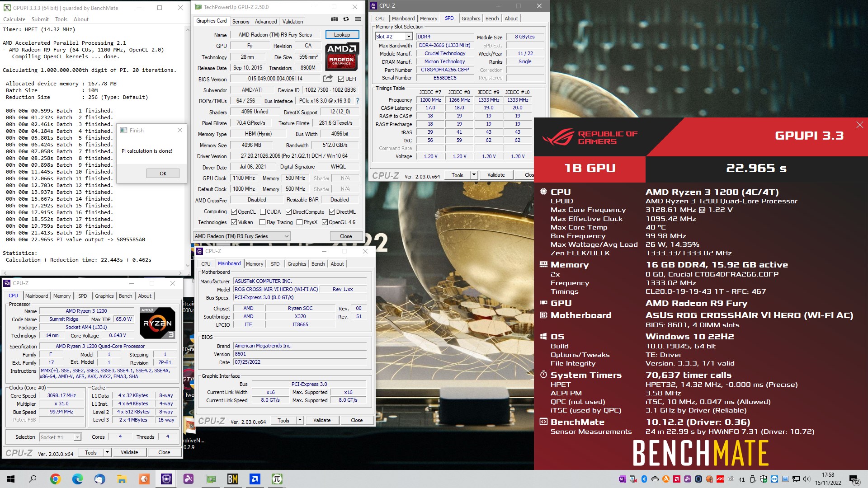Open the Submit menu in GPUPI
868x488 pixels.
(40, 19)
